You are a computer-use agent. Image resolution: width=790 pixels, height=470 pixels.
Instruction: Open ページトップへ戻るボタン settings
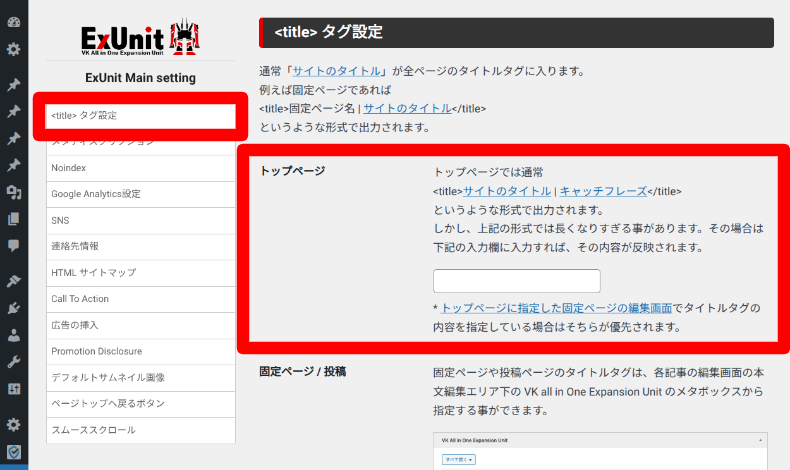pos(141,404)
